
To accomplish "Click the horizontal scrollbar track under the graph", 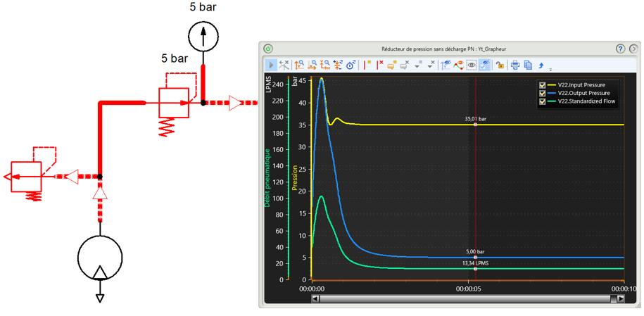I will (468, 298).
